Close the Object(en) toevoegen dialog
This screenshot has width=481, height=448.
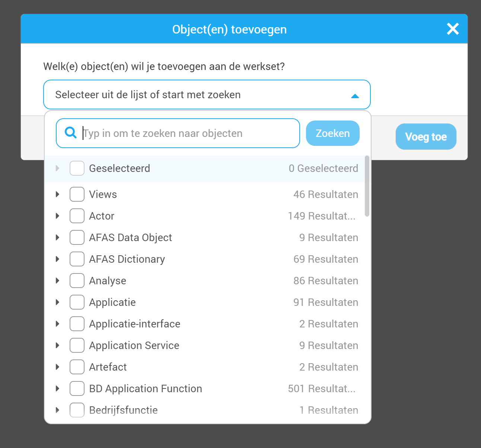click(x=453, y=29)
